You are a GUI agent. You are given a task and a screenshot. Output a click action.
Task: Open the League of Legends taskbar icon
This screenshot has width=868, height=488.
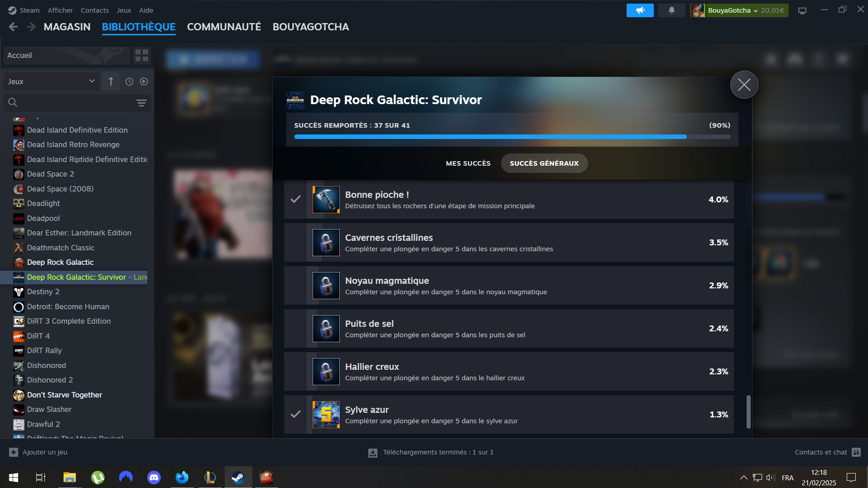coord(210,478)
